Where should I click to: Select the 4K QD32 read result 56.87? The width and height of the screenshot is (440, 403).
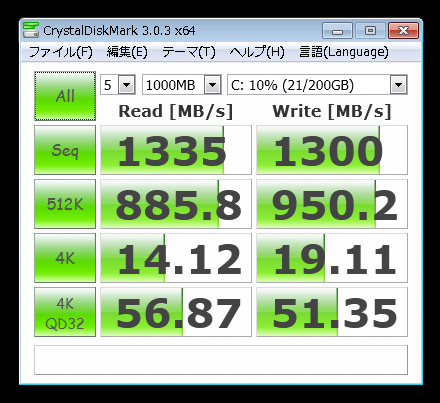tap(176, 312)
